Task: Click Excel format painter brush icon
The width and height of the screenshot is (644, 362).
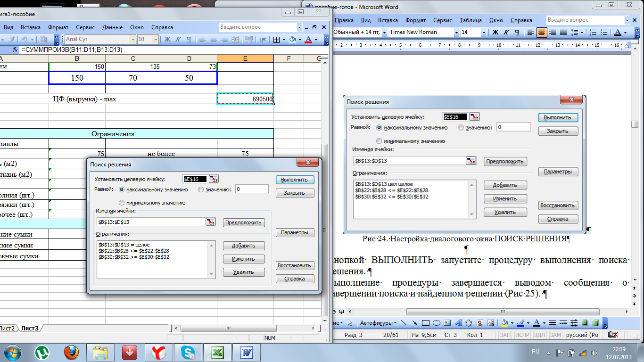Action: [10, 40]
